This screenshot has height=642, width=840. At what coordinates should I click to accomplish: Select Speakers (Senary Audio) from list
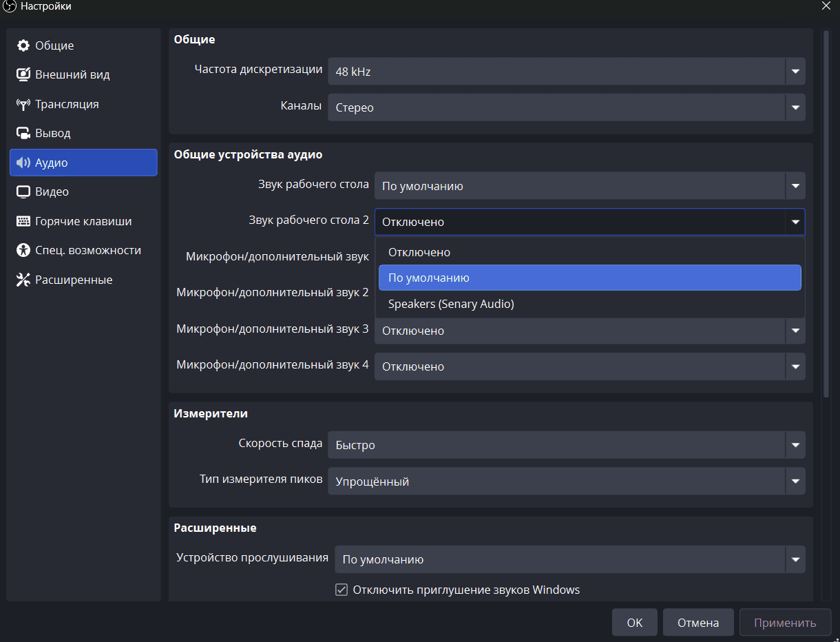[x=451, y=304]
